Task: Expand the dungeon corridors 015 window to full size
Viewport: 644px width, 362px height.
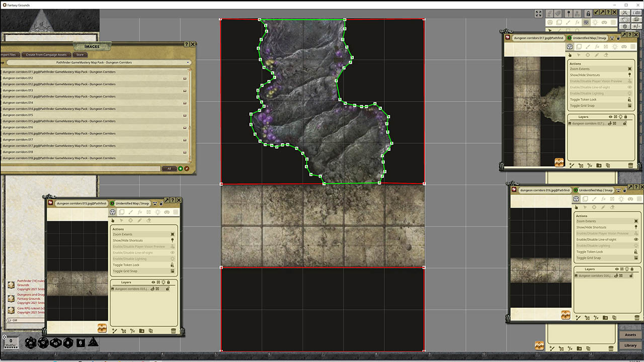Action: coord(167,200)
